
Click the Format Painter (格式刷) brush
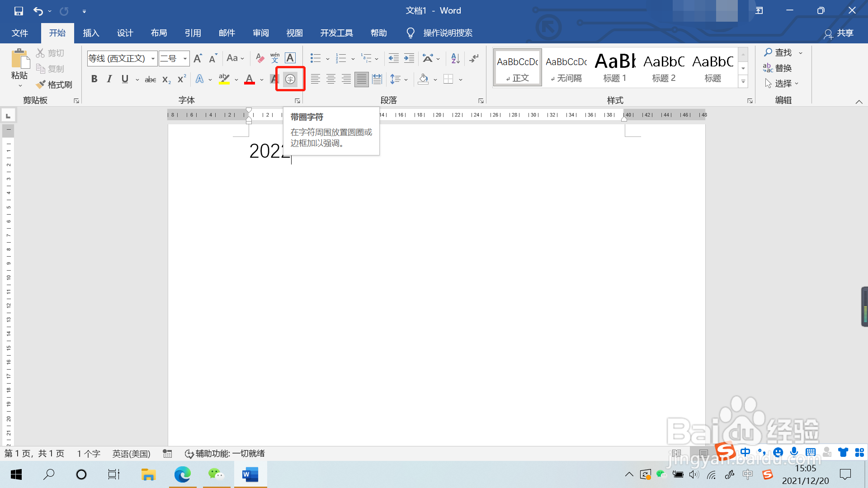point(54,84)
